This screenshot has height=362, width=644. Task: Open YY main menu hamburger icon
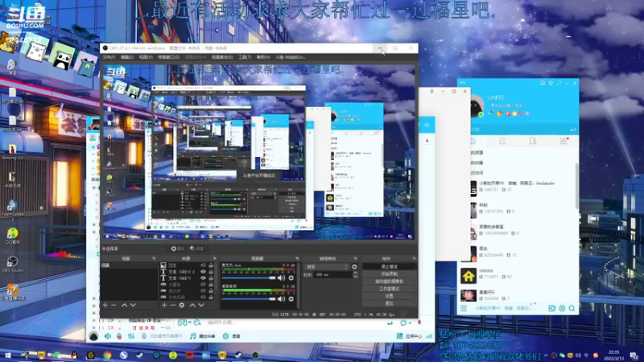click(464, 308)
